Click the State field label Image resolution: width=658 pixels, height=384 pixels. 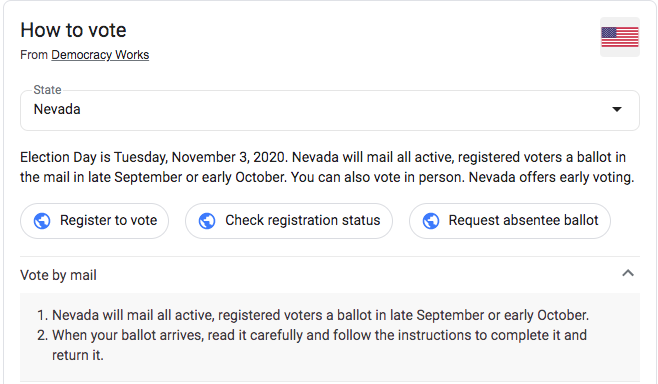[47, 90]
